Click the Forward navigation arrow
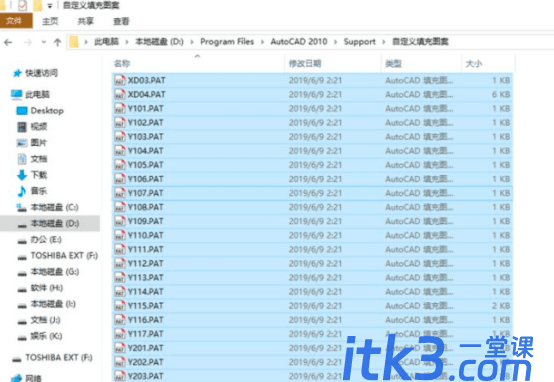Viewport: 554px width, 382px height. (x=28, y=42)
